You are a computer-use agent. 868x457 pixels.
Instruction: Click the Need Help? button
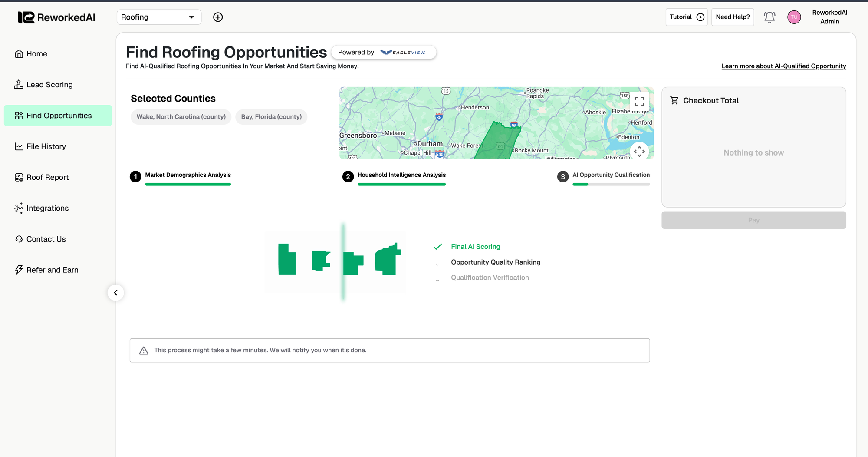coord(733,17)
